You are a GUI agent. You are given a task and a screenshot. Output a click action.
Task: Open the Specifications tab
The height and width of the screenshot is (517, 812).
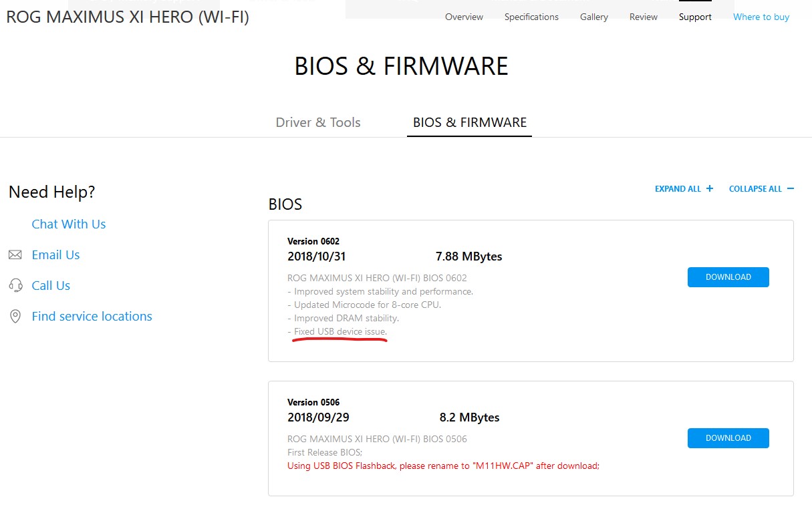click(x=531, y=17)
